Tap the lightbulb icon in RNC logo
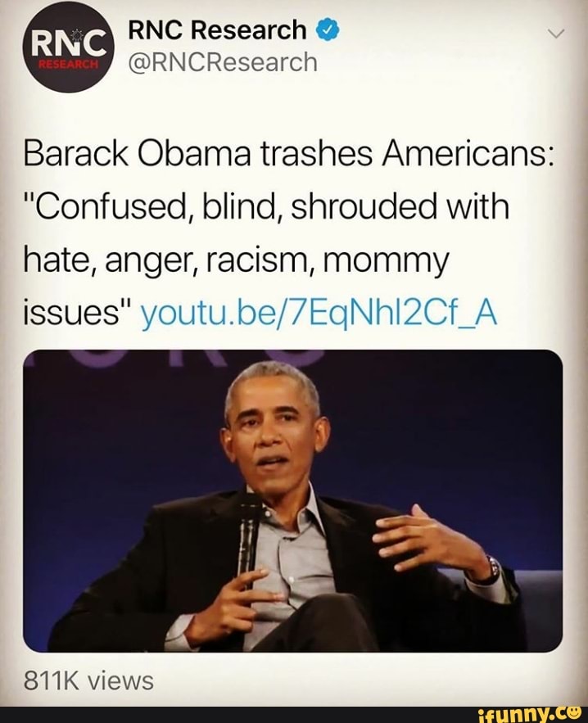Screen dimensions: 588x723 77,34
